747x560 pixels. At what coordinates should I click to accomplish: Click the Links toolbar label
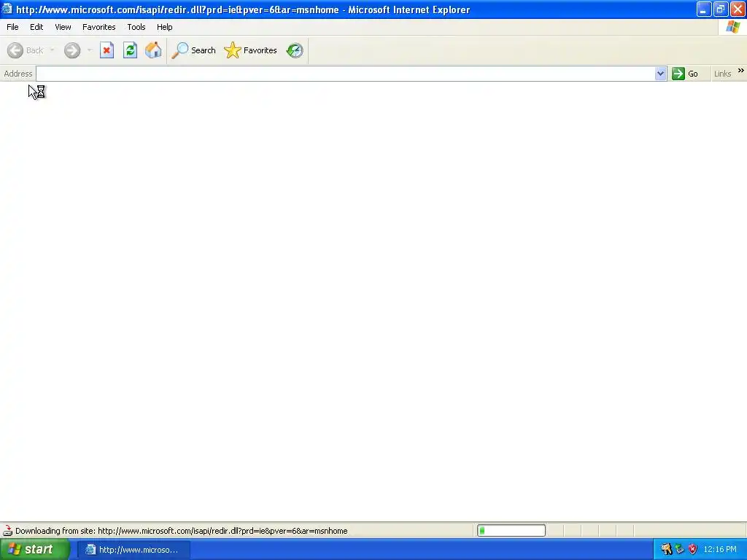pos(722,74)
